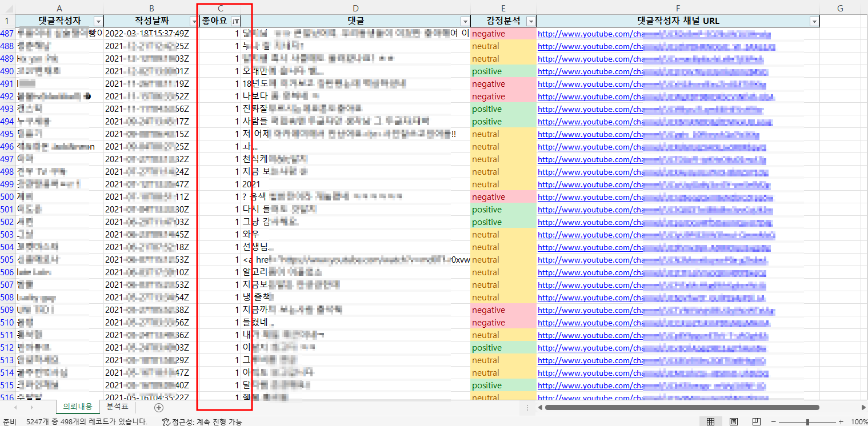This screenshot has height=426, width=868.
Task: Switch to Normal view in status bar
Action: [x=710, y=421]
